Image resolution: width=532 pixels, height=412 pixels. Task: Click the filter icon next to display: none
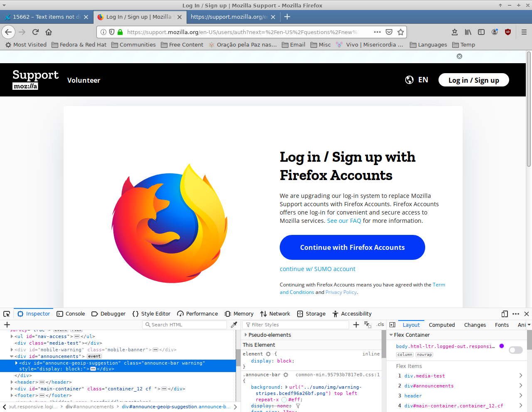coord(298,406)
